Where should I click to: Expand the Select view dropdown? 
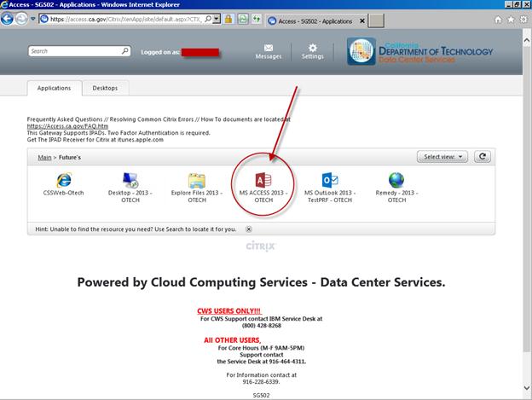pyautogui.click(x=443, y=157)
